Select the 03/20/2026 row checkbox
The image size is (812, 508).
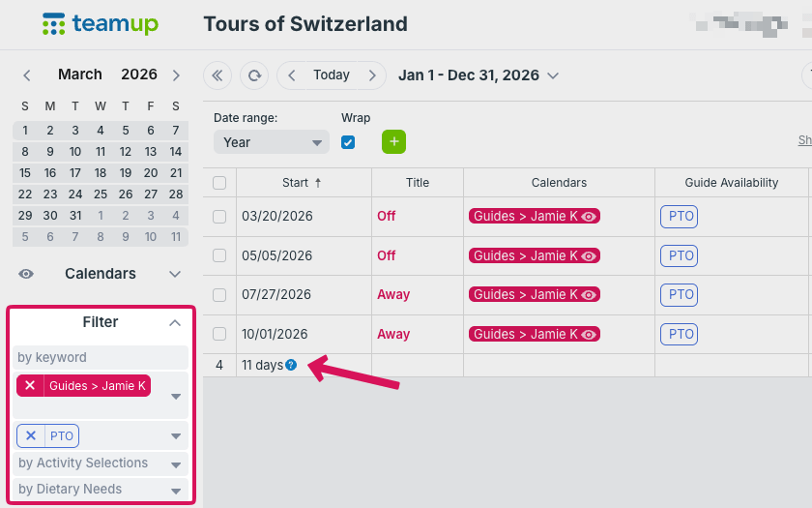click(219, 217)
